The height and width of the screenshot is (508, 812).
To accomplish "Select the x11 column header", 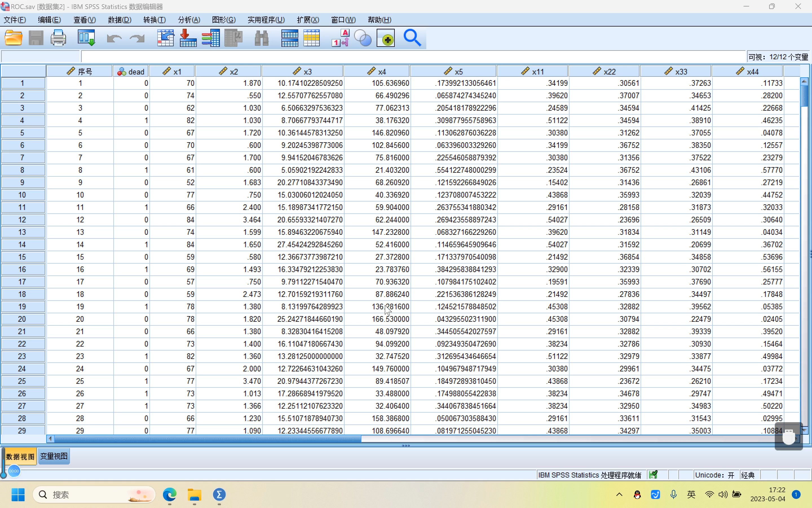I will [533, 72].
